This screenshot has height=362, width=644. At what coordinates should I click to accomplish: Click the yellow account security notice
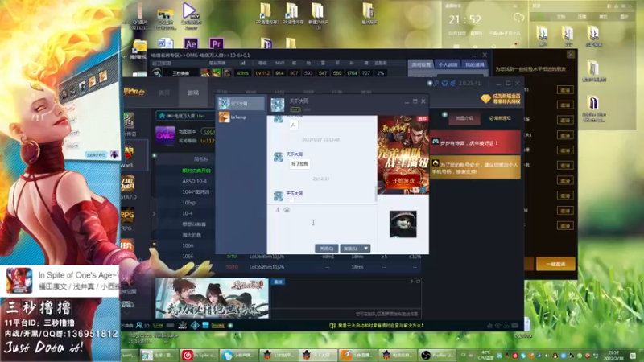tap(476, 167)
